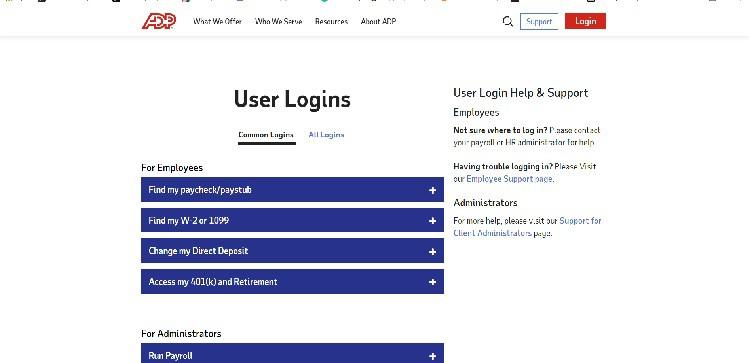Switch to the All Logins tab
Screen dimensions: 749x363
326,135
